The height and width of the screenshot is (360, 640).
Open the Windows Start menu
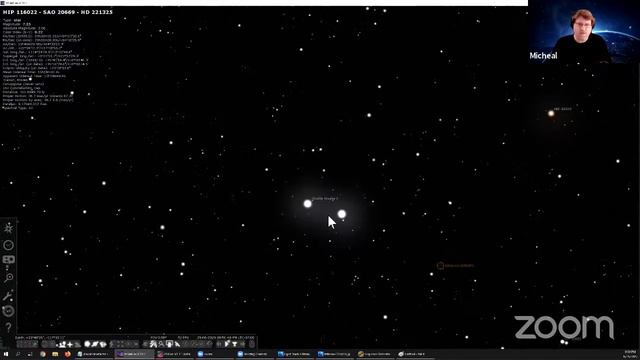click(x=6, y=354)
